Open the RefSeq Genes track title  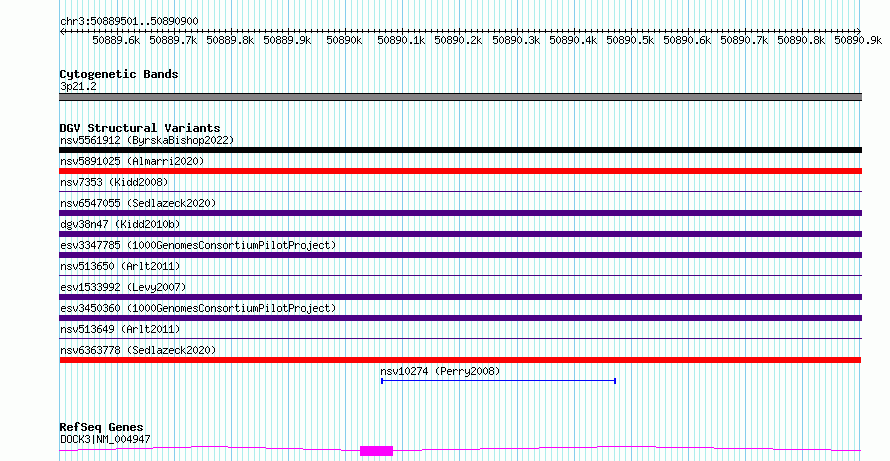tap(102, 427)
